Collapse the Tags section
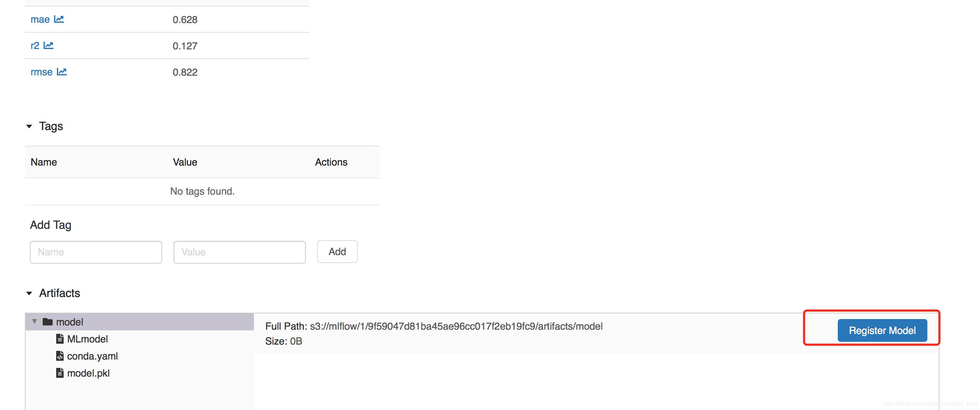Image resolution: width=980 pixels, height=410 pixels. tap(29, 125)
